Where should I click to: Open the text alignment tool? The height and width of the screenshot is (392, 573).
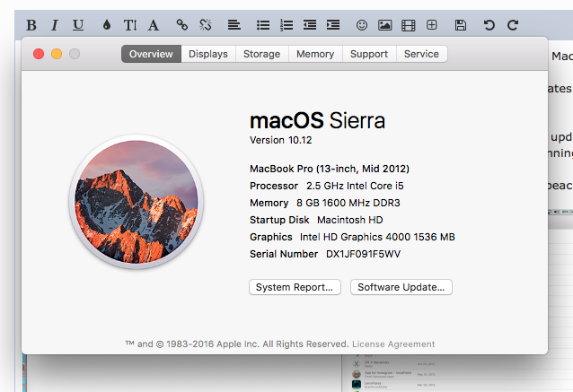pyautogui.click(x=234, y=25)
